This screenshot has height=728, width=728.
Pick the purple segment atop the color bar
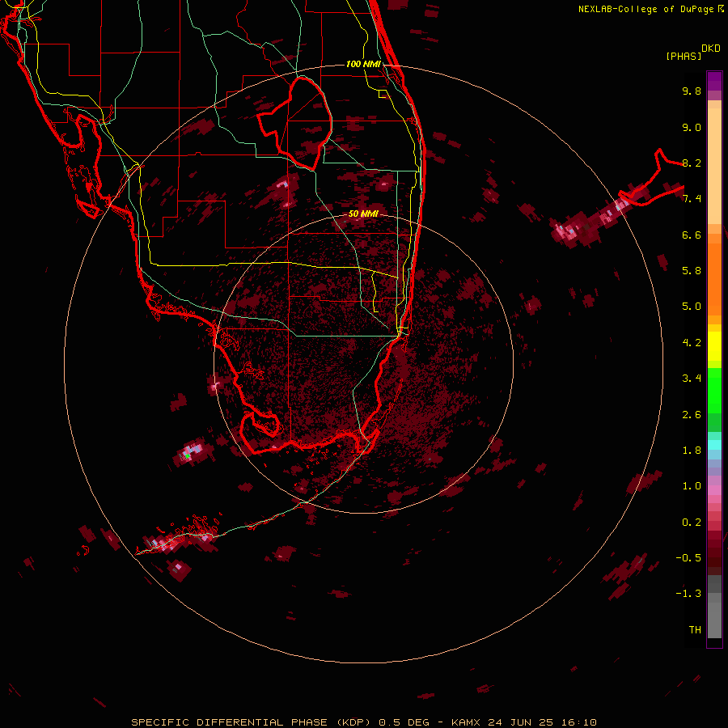714,81
